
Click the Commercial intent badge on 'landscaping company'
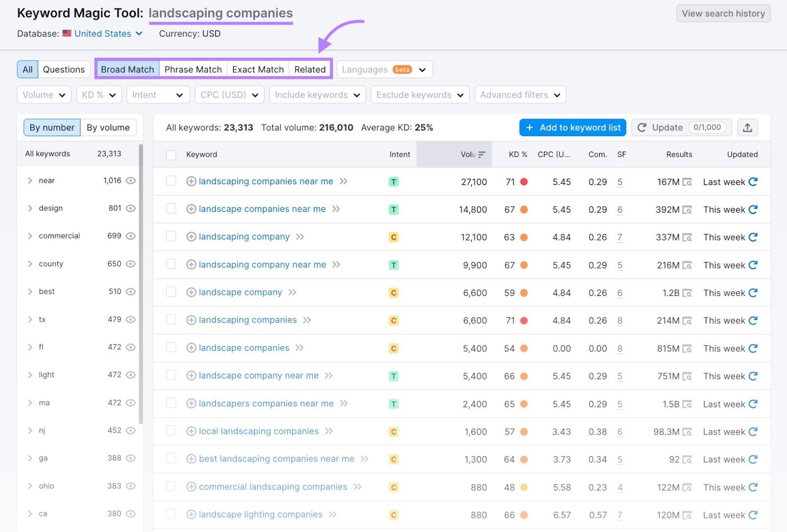point(393,236)
